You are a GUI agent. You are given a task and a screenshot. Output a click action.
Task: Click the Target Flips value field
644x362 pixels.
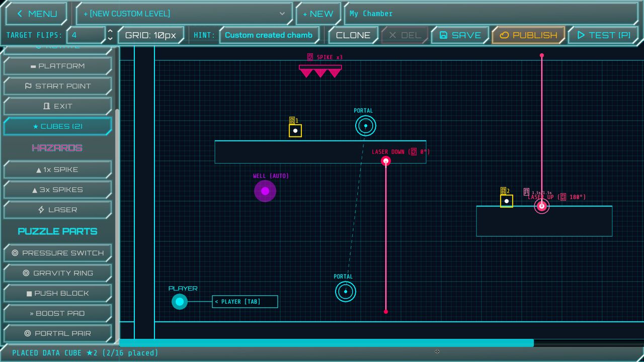coord(86,35)
